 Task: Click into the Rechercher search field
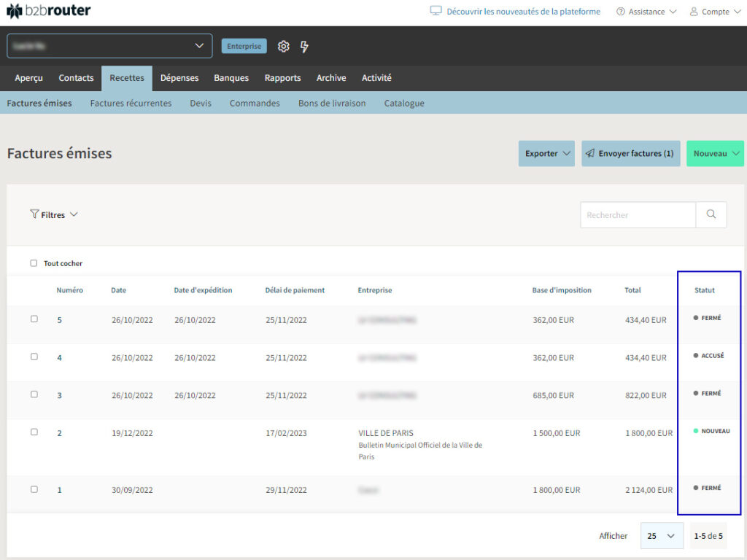638,215
